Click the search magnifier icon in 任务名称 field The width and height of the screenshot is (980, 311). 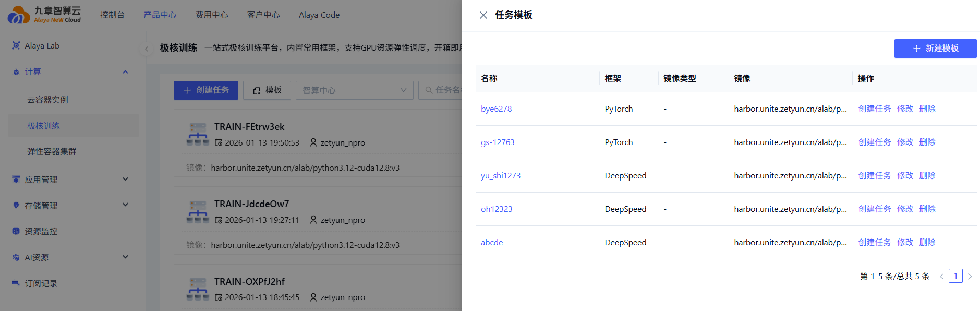point(429,90)
